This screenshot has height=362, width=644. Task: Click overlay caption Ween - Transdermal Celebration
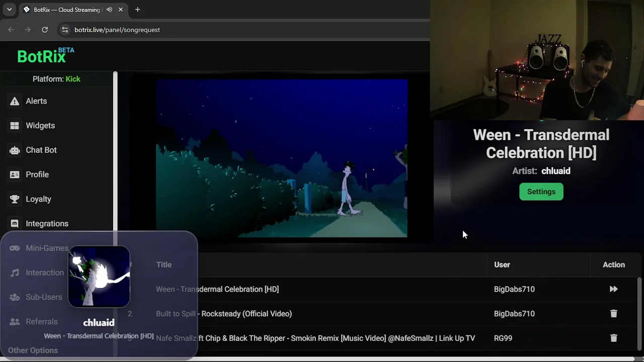point(99,336)
